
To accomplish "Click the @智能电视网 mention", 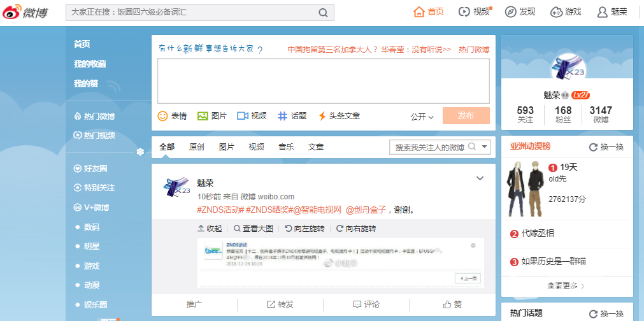I will (317, 210).
